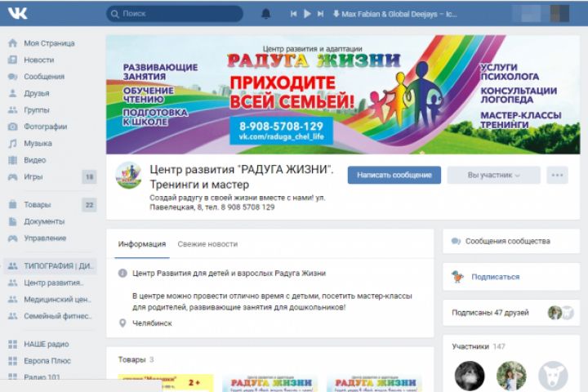The height and width of the screenshot is (392, 588).
Task: Skip to previous audio track
Action: [x=293, y=14]
